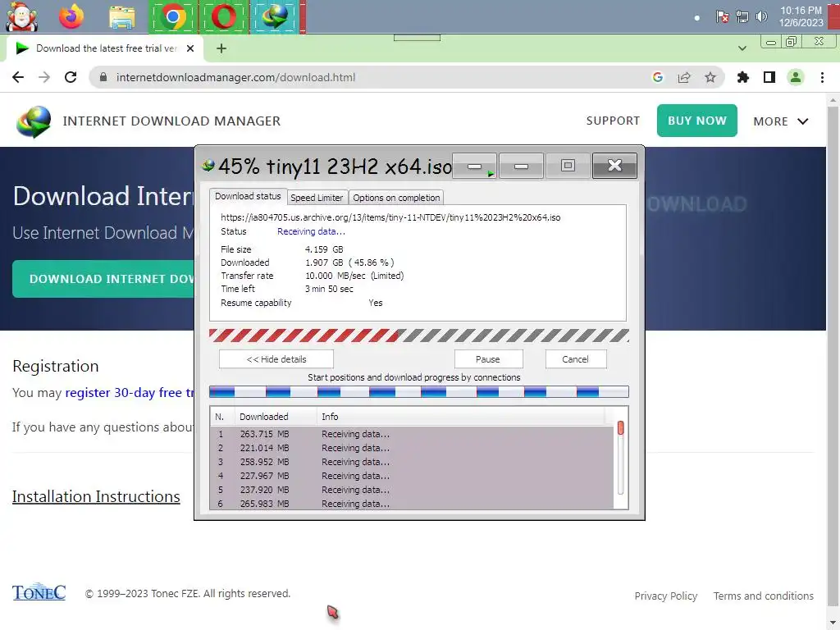The height and width of the screenshot is (630, 840).
Task: Select connection row 2 with 221.014 MB
Action: (x=412, y=448)
